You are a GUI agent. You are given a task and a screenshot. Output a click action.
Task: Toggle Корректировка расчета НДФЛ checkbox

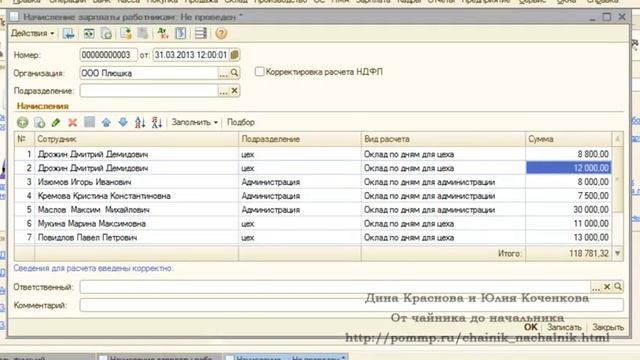click(259, 72)
